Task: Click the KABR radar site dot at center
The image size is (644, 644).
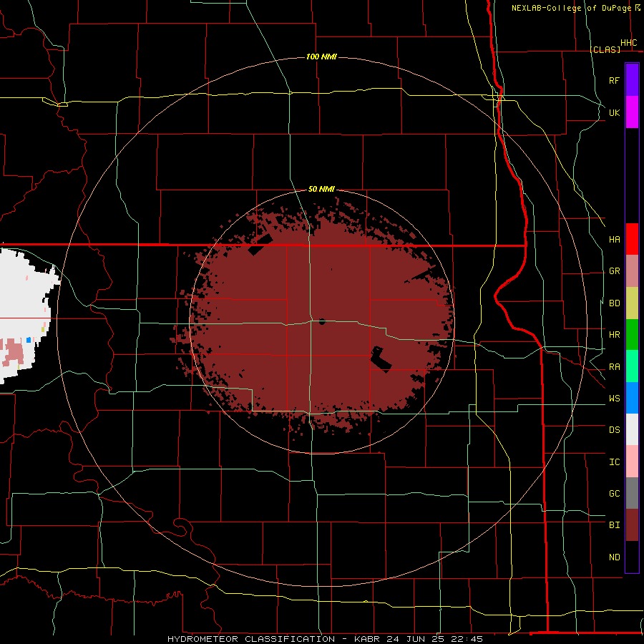Action: tap(322, 321)
